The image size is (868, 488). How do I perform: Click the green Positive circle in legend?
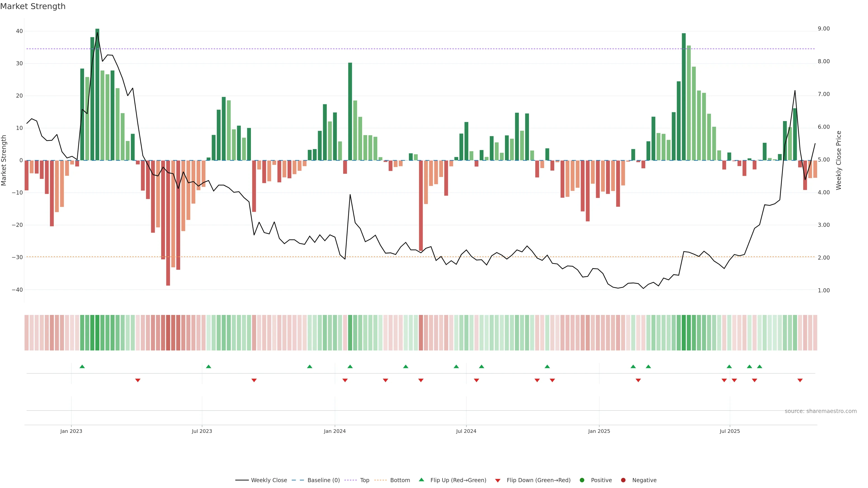[582, 480]
